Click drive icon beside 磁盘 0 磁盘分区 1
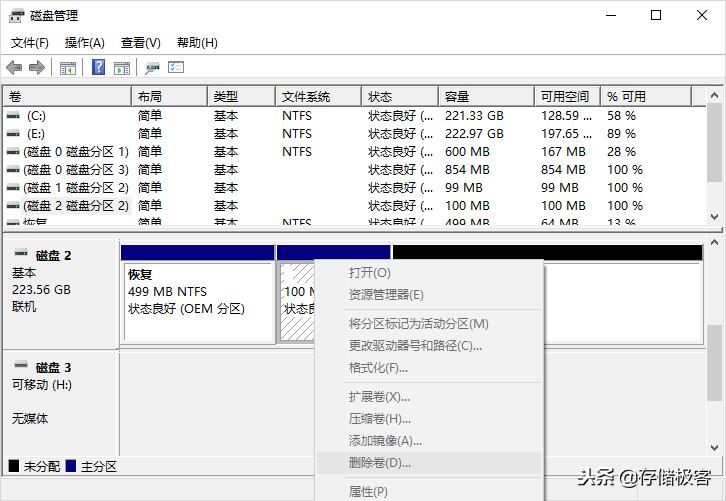This screenshot has height=501, width=726. (13, 151)
